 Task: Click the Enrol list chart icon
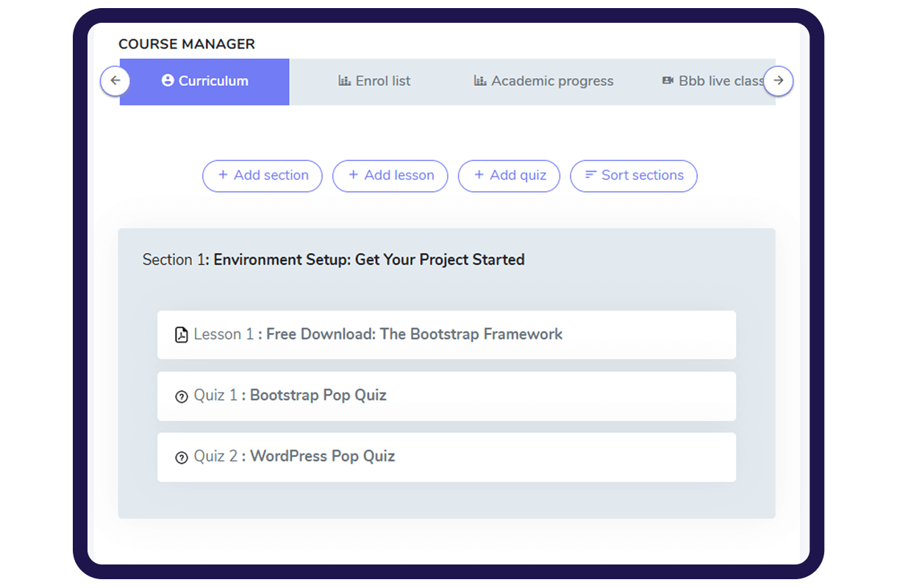pos(344,81)
